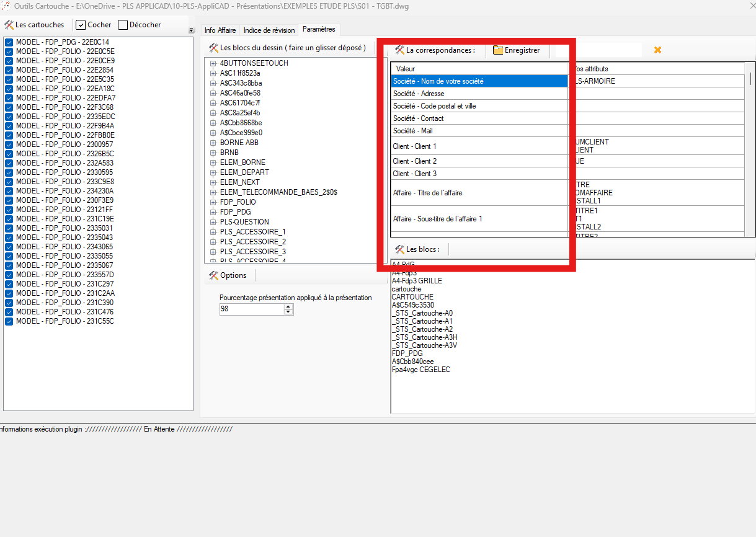Toggle the MODEL - FDP_FOLIO - 2300957 checkbox
This screenshot has height=537, width=756.
[9, 144]
